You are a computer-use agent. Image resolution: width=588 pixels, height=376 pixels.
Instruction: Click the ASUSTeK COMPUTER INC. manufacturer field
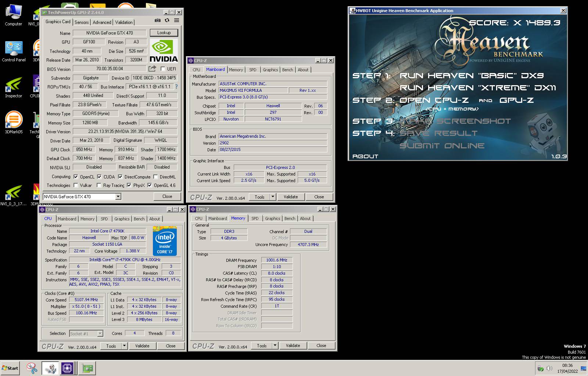(x=273, y=84)
